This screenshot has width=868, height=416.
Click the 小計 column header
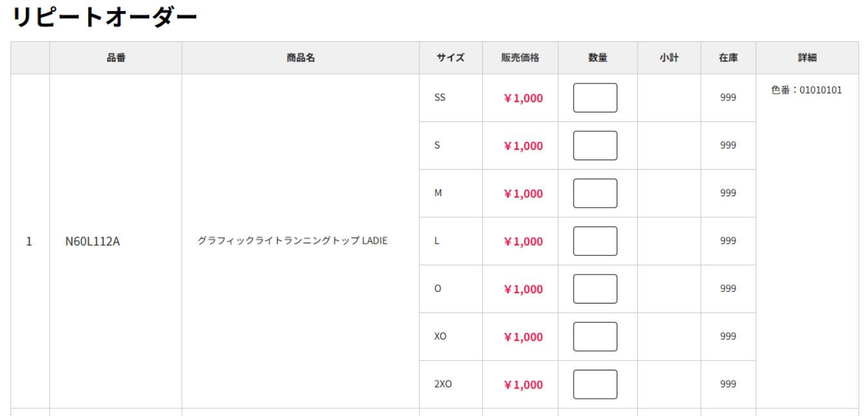(x=669, y=57)
